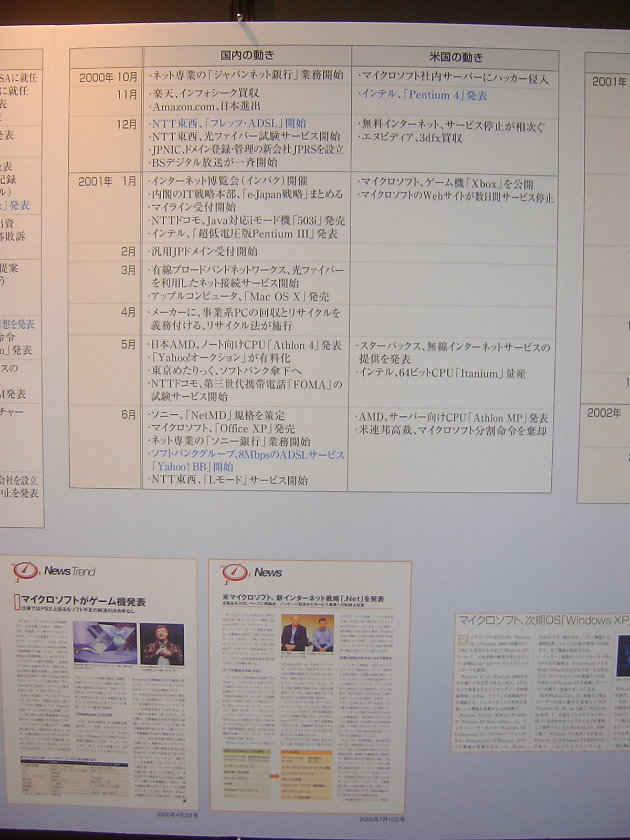Click "マイクロソフト、「Office XP」発売"
The height and width of the screenshot is (840, 630).
(222, 429)
